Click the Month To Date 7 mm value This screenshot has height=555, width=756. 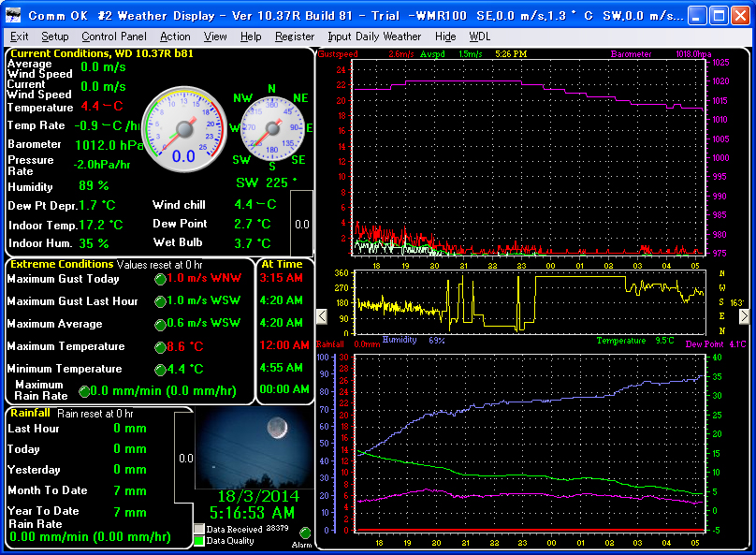click(x=130, y=490)
